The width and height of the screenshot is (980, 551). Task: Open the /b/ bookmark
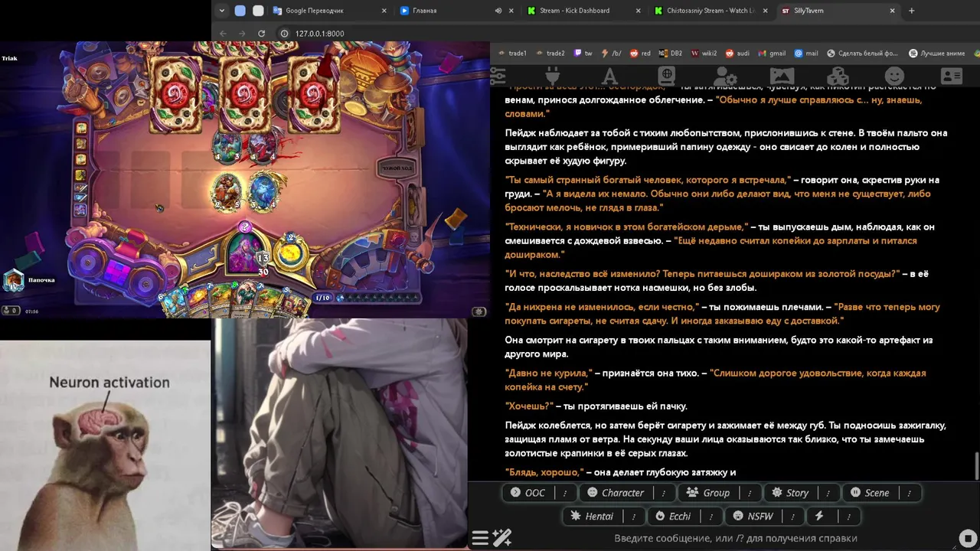pos(612,54)
